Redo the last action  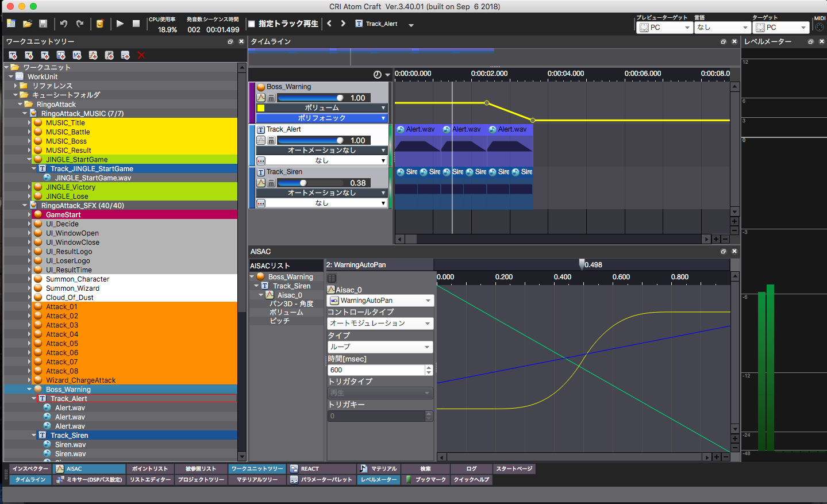click(80, 24)
